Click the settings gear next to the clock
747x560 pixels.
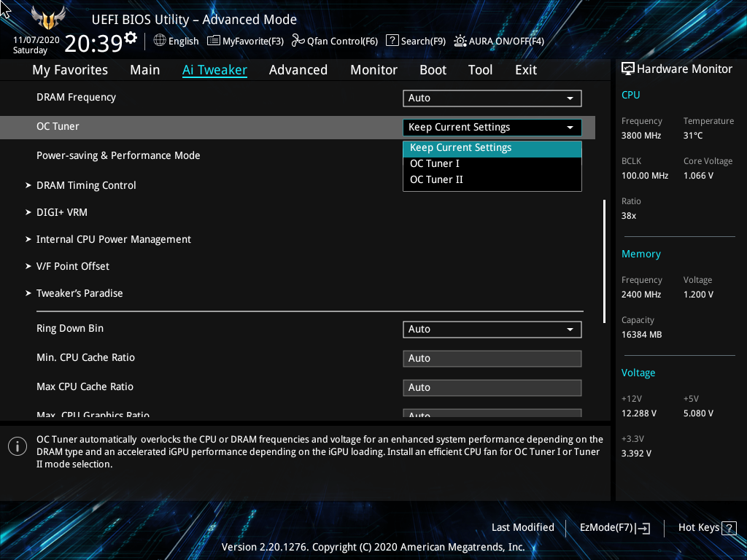(131, 38)
